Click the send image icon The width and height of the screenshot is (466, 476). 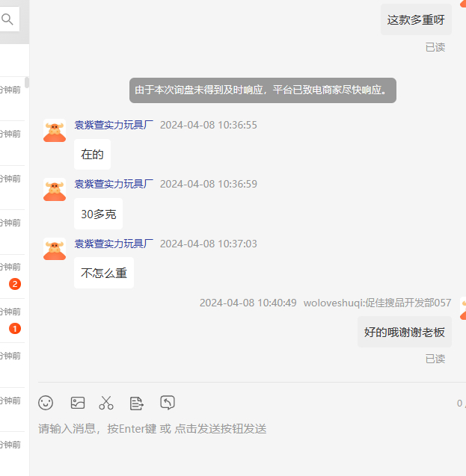coord(78,403)
